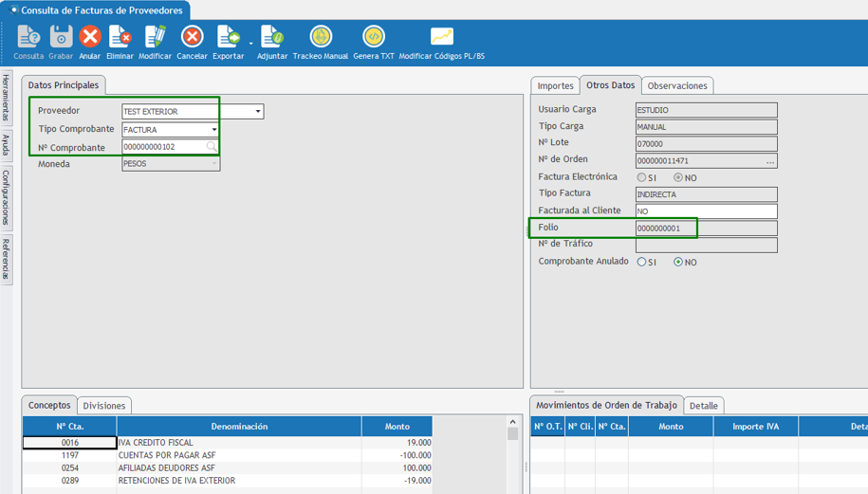Click the Modificar pencil icon
Viewport: 868px width, 494px height.
coord(155,38)
